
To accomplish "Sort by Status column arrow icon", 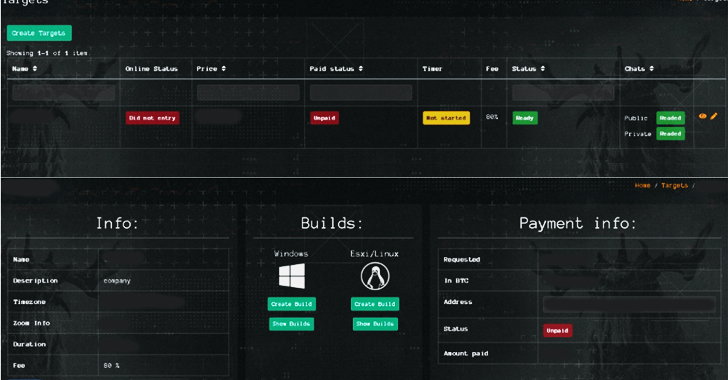I will [x=542, y=69].
